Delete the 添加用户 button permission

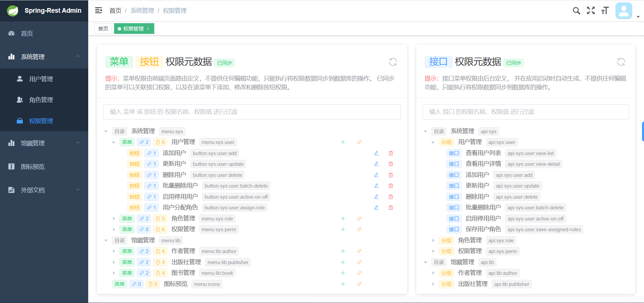[390, 153]
